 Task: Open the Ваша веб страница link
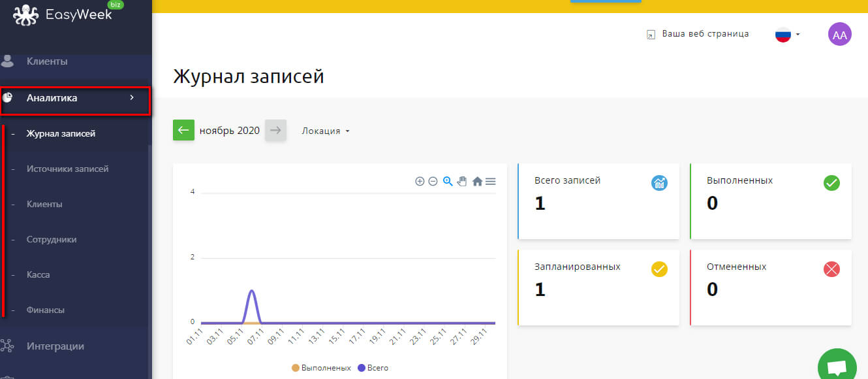click(x=698, y=34)
